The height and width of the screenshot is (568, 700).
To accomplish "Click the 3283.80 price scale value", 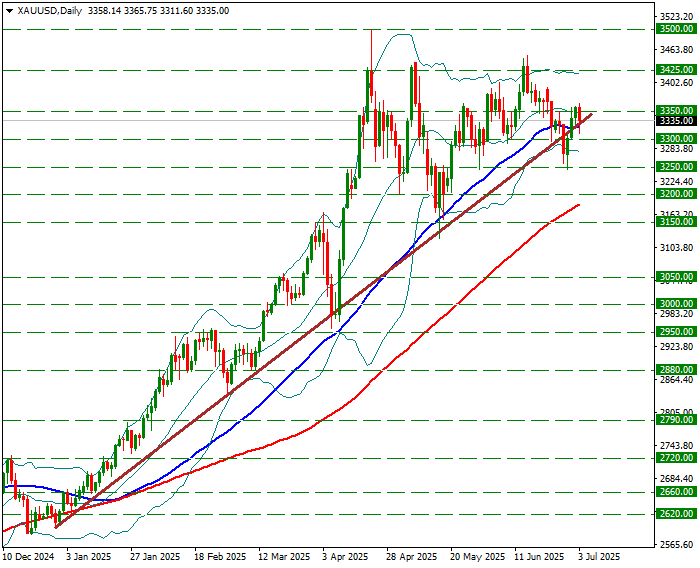I will point(676,148).
